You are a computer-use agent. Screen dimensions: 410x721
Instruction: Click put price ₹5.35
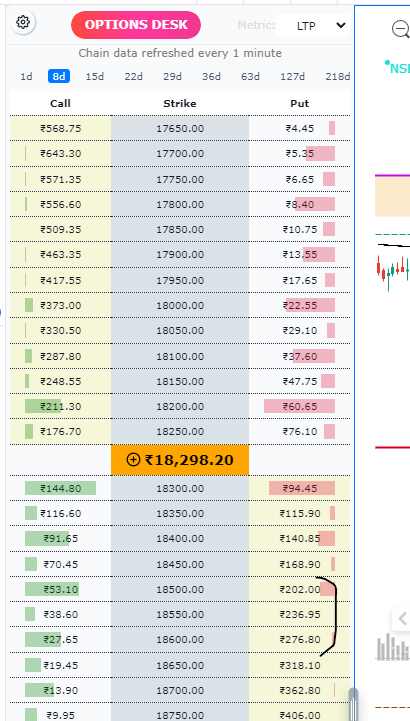300,154
